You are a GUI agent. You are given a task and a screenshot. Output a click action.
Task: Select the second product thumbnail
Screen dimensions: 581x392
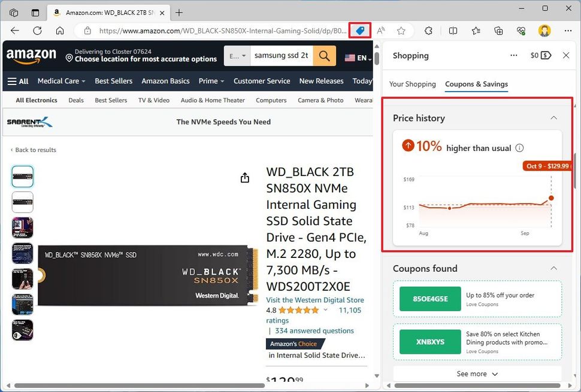point(22,202)
